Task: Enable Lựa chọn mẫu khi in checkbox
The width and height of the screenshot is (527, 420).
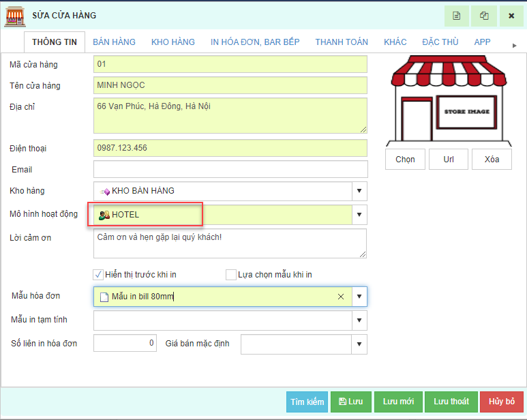Action: click(x=231, y=275)
